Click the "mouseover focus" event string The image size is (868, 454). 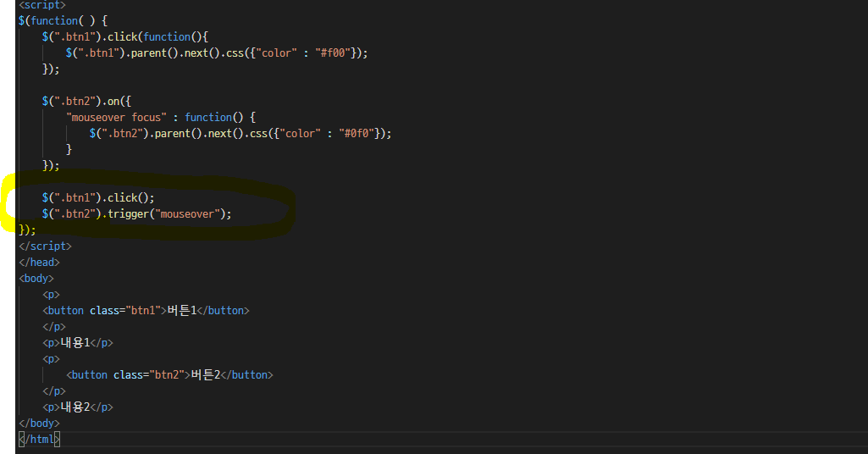pos(116,118)
